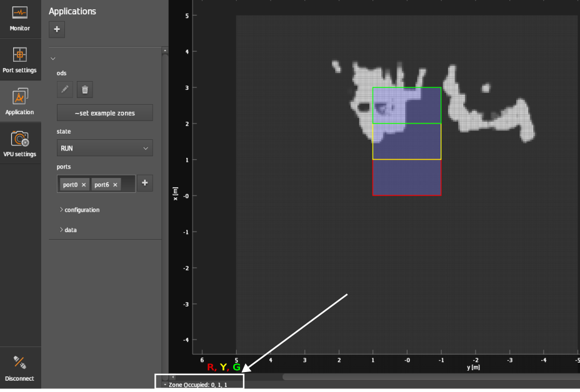
Task: Click the ~set example zones button
Action: (104, 112)
